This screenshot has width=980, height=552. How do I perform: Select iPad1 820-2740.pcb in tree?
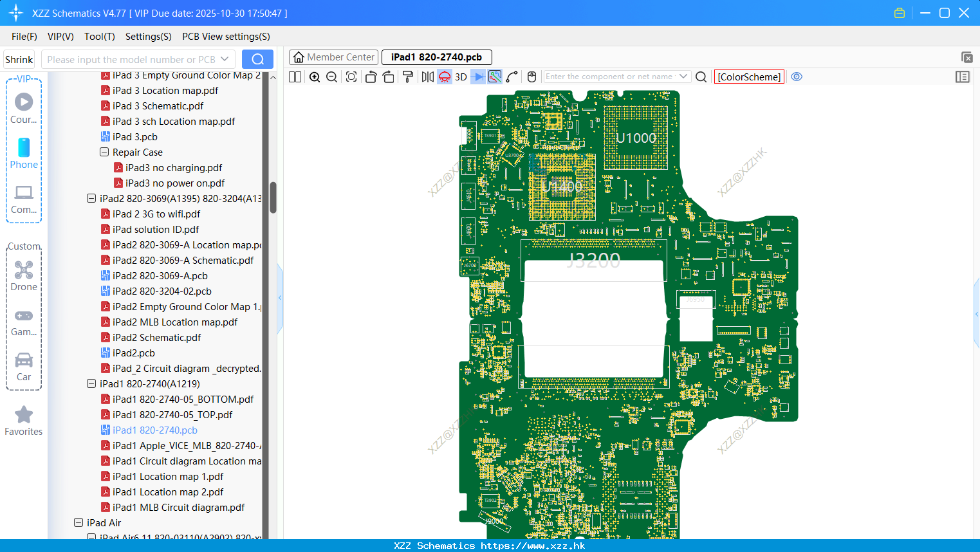coord(149,430)
